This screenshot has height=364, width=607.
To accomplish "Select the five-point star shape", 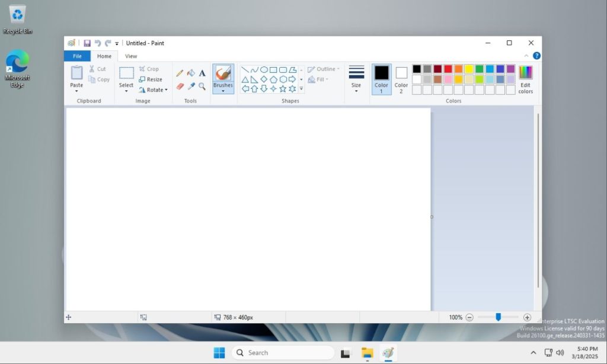I will point(283,89).
